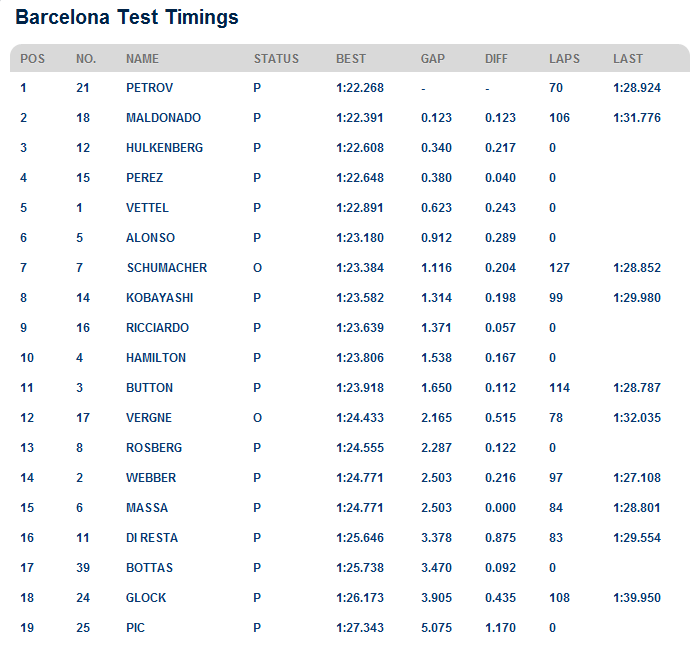This screenshot has width=697, height=665.
Task: Click ALONSO's name in the timings
Action: point(151,238)
